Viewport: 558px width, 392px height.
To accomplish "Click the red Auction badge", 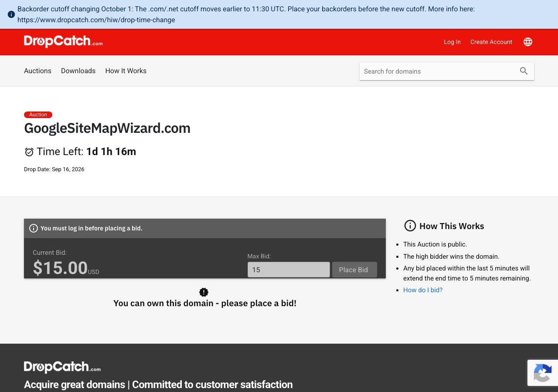I will (38, 115).
